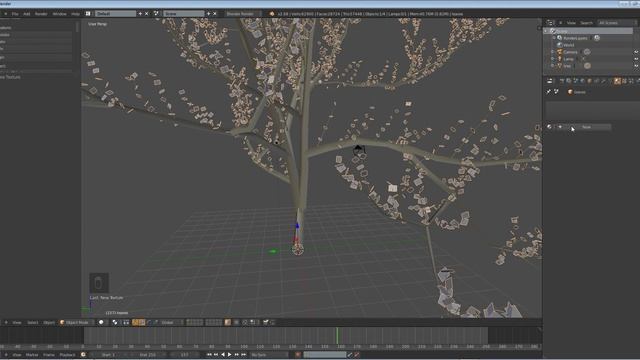Add a new scene with plus icon
Image resolution: width=640 pixels, height=360 pixels.
pyautogui.click(x=208, y=14)
